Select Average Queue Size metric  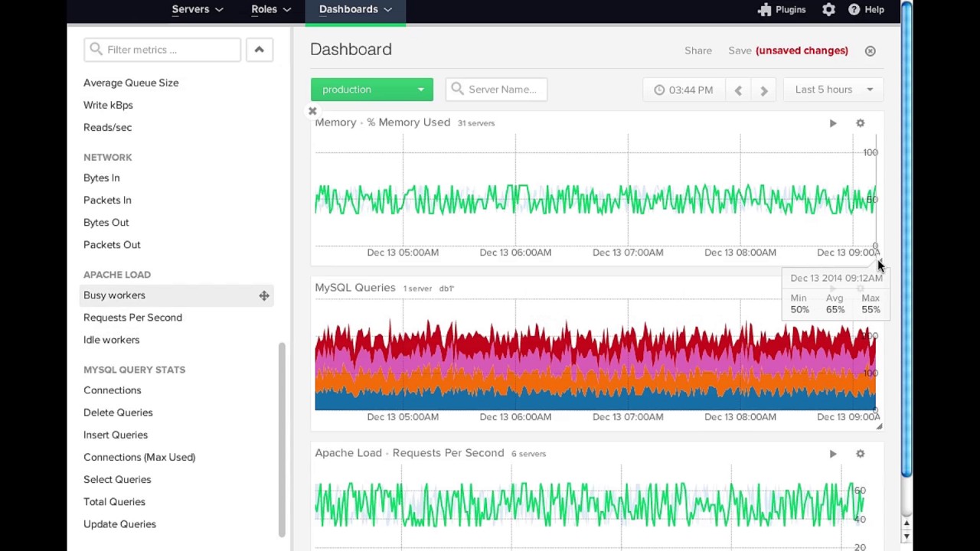click(131, 83)
